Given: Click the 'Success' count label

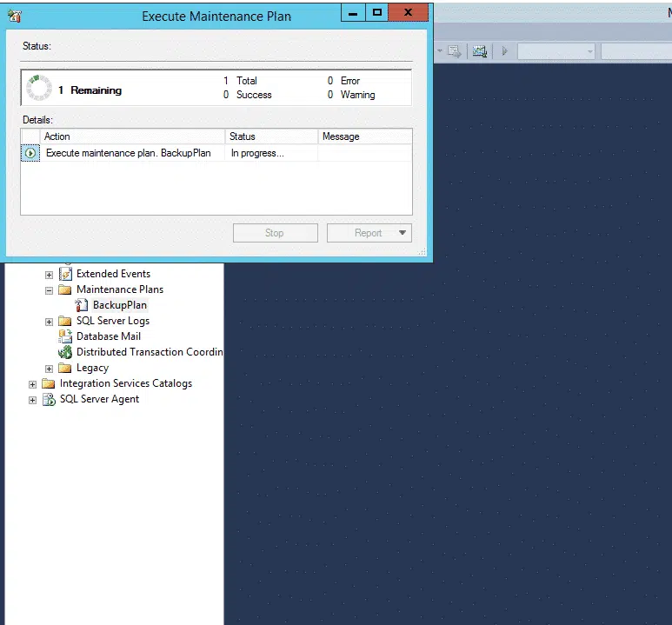Looking at the screenshot, I should pyautogui.click(x=254, y=95).
